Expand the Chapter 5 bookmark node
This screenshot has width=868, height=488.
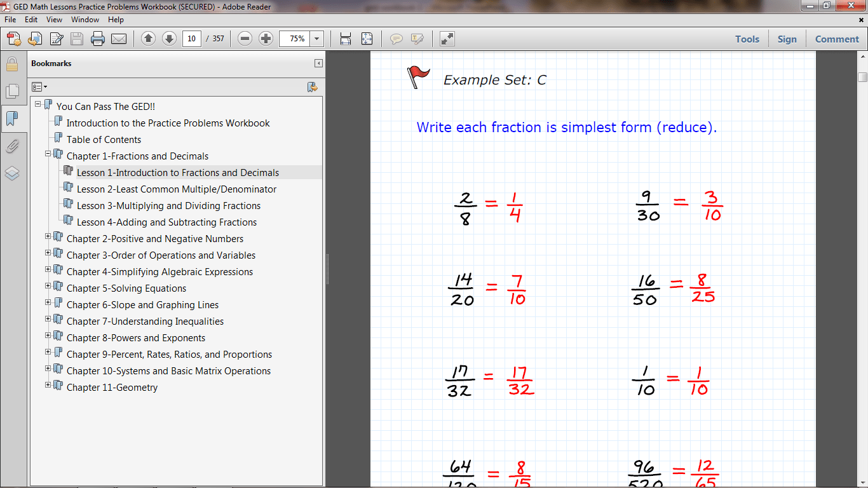[x=48, y=285]
